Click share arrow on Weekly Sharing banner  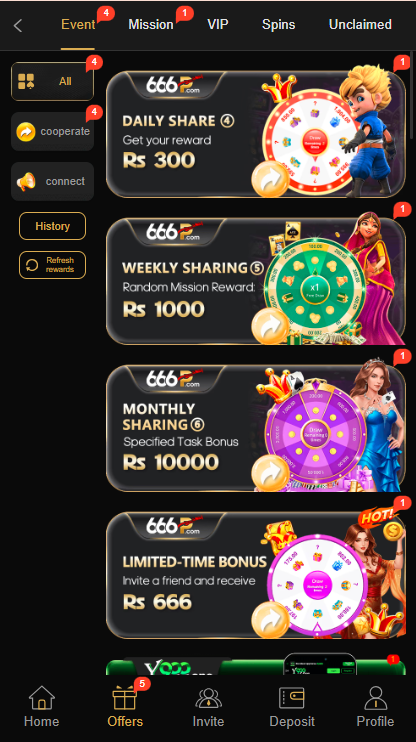point(270,327)
